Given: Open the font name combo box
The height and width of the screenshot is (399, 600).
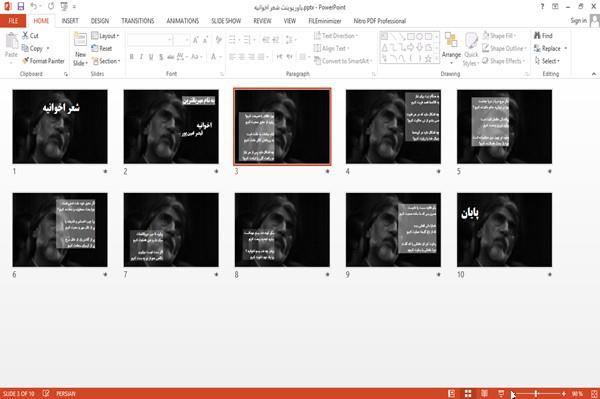Looking at the screenshot, I should tap(149, 40).
